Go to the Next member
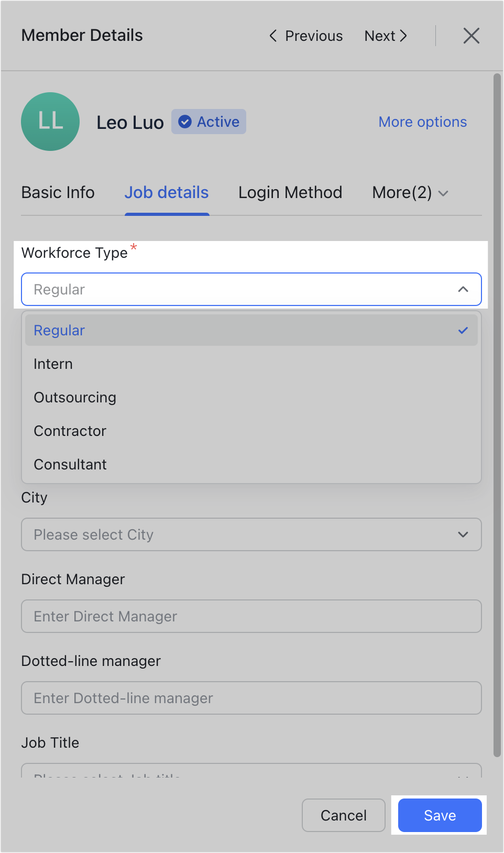The image size is (504, 853). click(386, 36)
